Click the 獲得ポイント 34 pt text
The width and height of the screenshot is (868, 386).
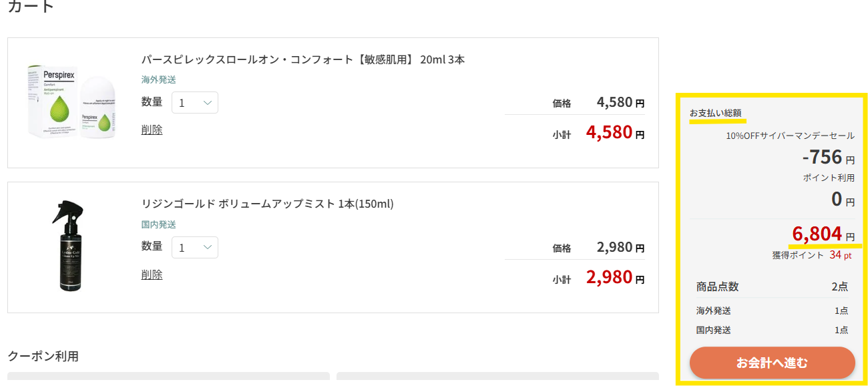point(812,255)
